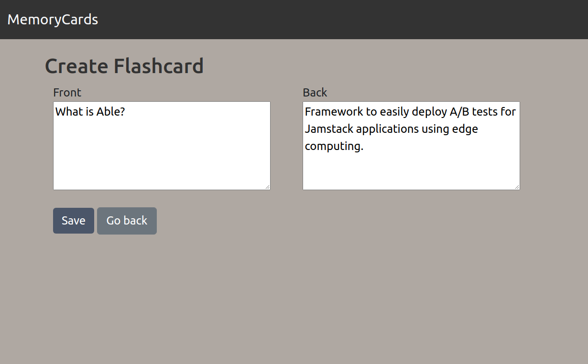Place cursor on the word edge

(x=465, y=129)
